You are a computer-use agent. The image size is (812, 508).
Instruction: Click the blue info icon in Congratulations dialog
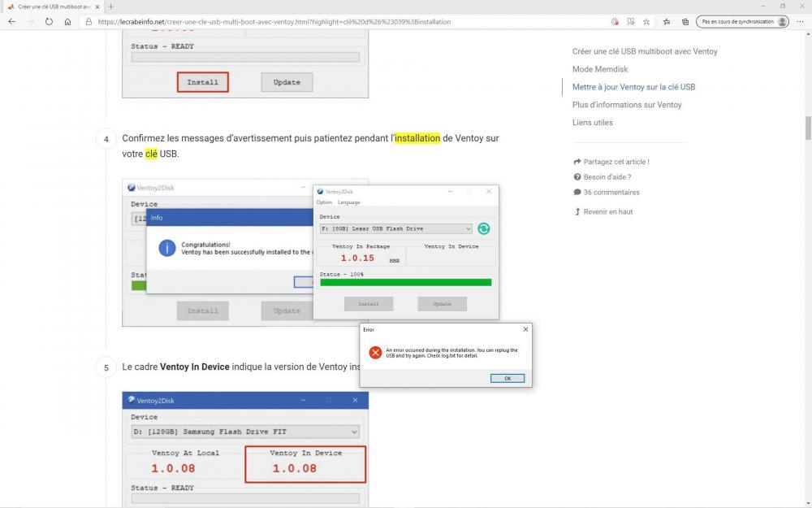click(x=166, y=248)
